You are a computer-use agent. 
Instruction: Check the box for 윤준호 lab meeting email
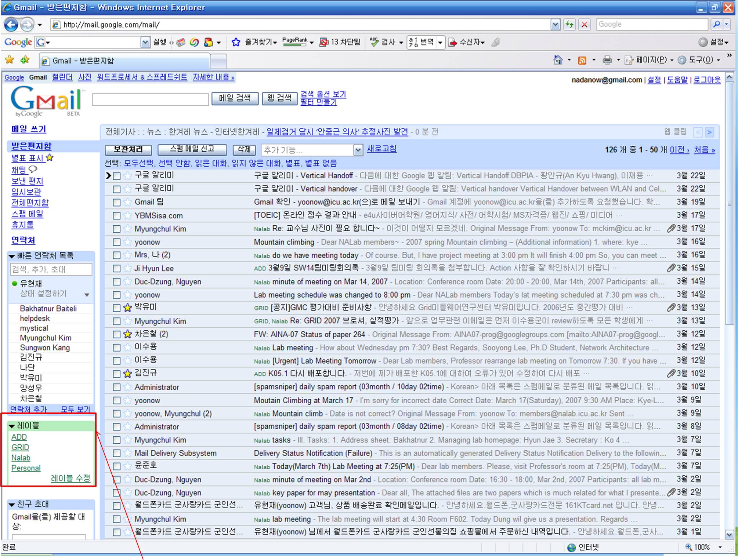pos(116,466)
